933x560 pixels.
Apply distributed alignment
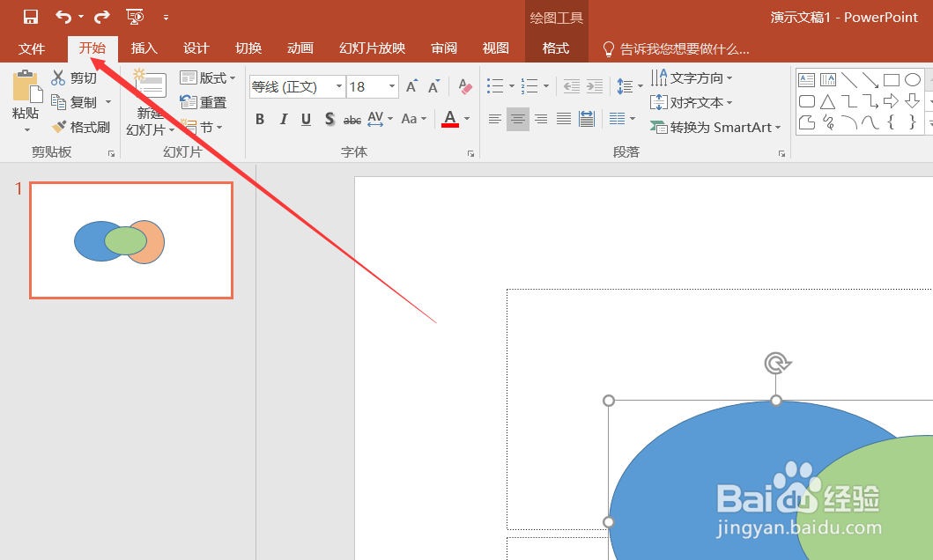coord(587,119)
